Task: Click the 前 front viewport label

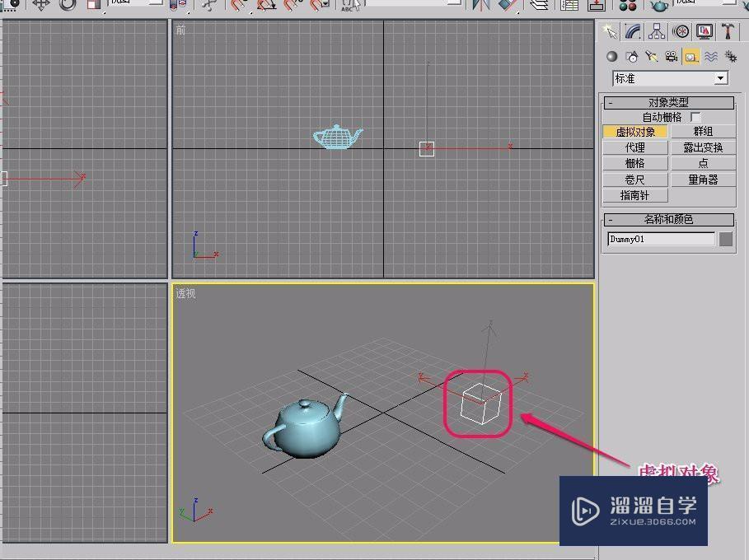Action: (x=180, y=30)
